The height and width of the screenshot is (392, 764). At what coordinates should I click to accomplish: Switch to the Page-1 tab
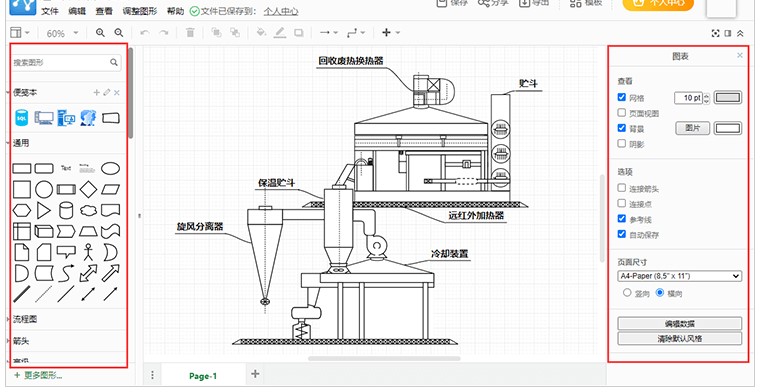click(x=203, y=376)
